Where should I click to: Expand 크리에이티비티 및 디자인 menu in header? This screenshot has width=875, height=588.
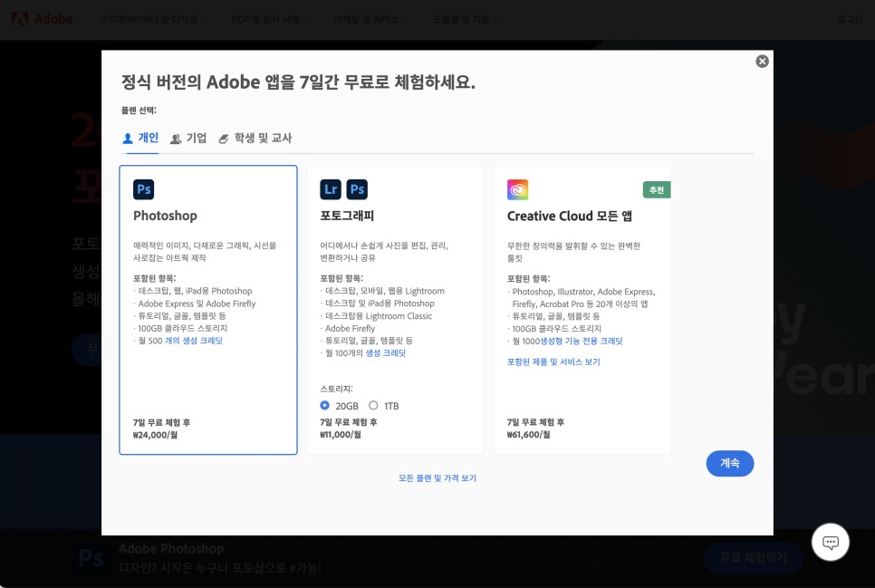point(152,20)
